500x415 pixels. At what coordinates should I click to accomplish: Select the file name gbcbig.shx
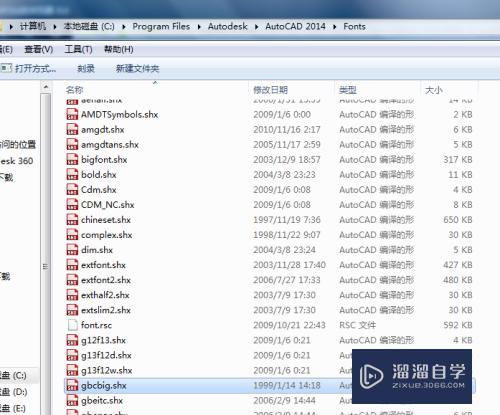click(x=104, y=386)
